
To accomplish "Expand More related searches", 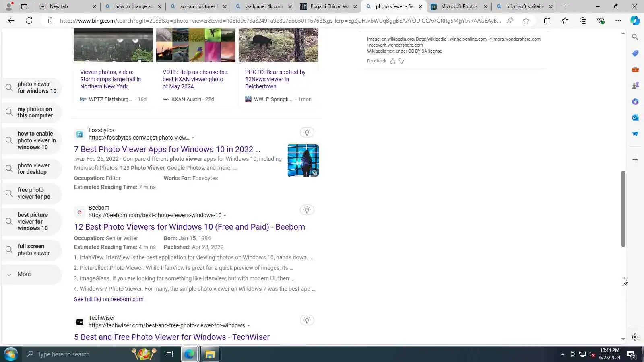I will pos(31,274).
